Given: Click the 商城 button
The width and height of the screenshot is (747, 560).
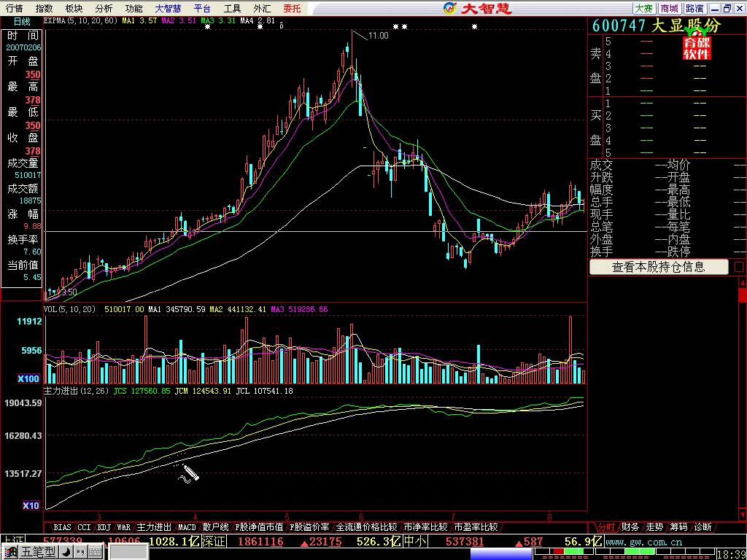Looking at the screenshot, I should (670, 8).
